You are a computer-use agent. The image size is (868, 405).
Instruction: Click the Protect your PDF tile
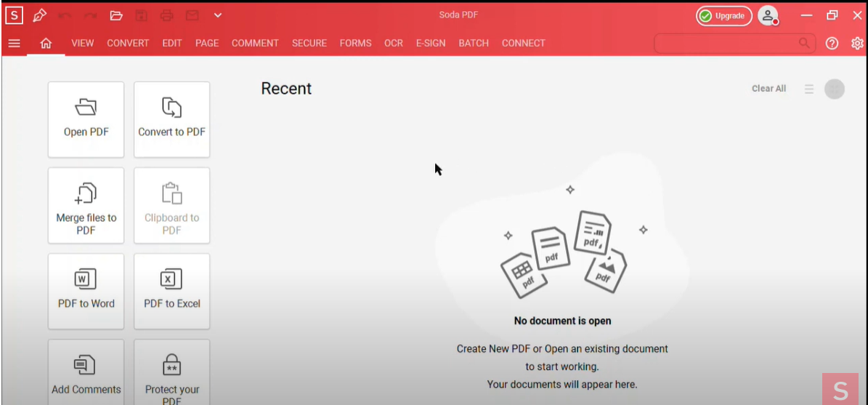(x=171, y=372)
